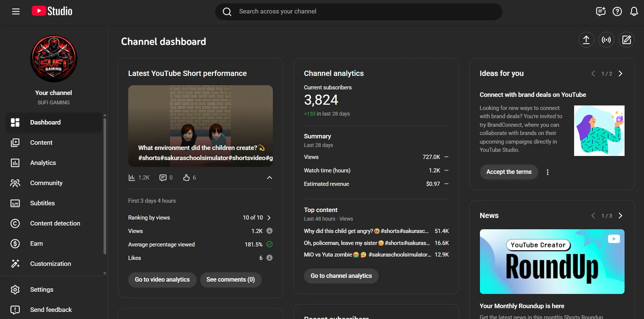The width and height of the screenshot is (644, 319).
Task: Open the YouTube Creator RoundUp news image
Action: [552, 261]
